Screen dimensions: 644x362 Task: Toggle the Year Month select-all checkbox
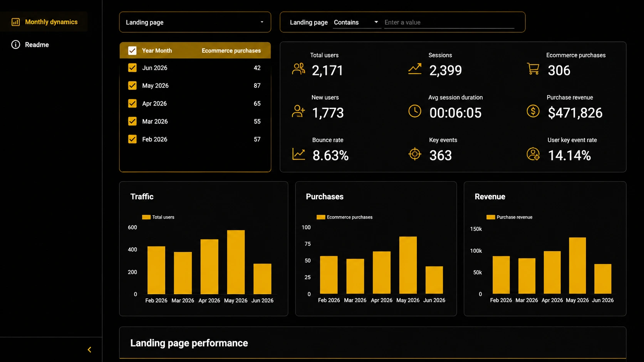(x=132, y=50)
